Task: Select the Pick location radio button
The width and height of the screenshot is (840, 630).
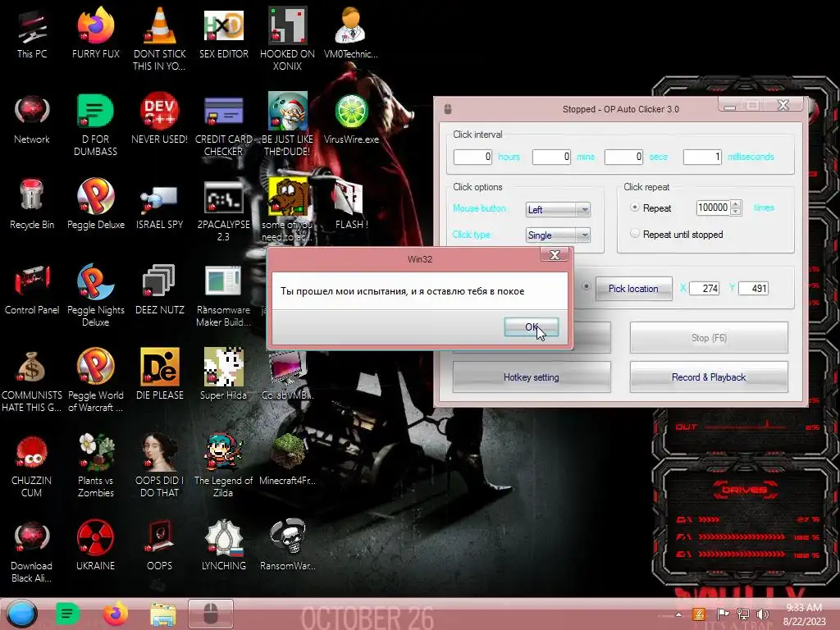Action: coord(587,286)
